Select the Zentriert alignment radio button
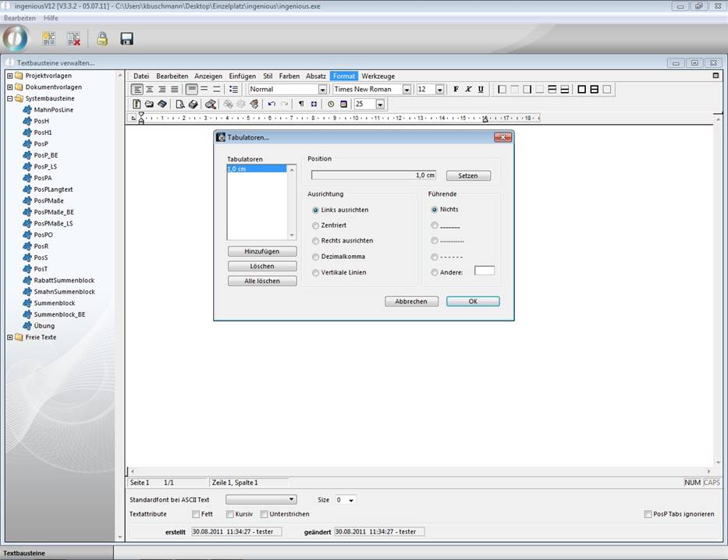 point(316,225)
